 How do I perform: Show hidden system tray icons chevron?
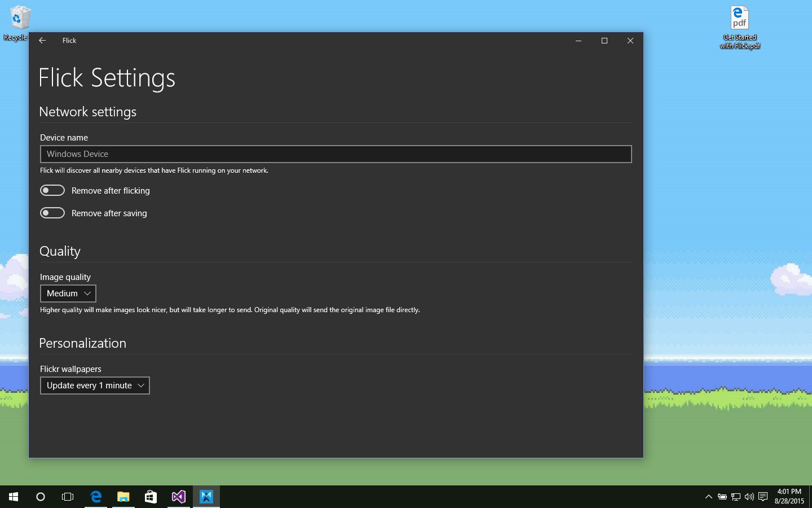[708, 497]
